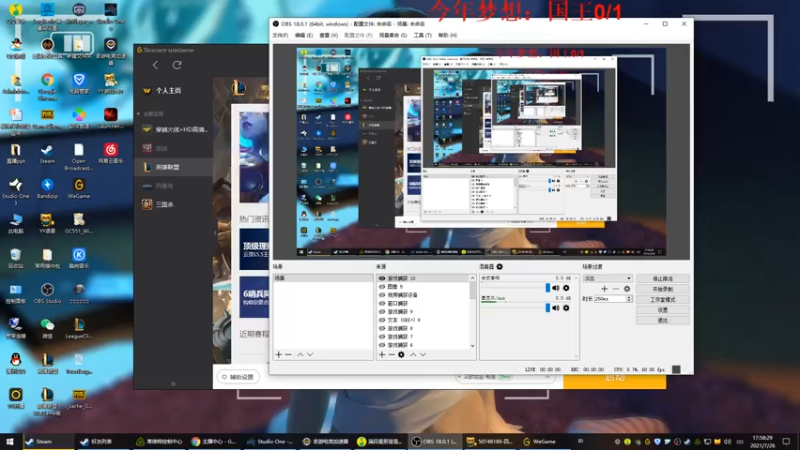This screenshot has width=800, height=450.
Task: Click the transition duration spinner arrows
Action: [629, 299]
